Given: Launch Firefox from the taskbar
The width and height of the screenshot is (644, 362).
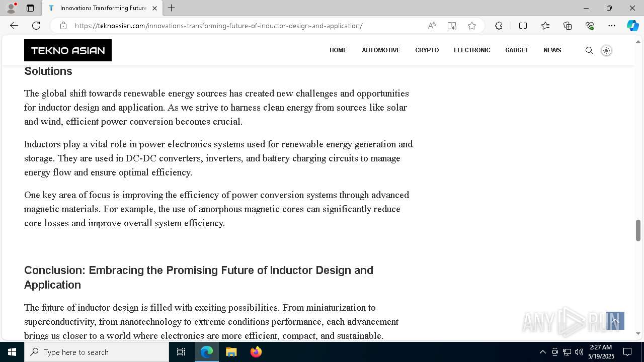Looking at the screenshot, I should coord(256,352).
